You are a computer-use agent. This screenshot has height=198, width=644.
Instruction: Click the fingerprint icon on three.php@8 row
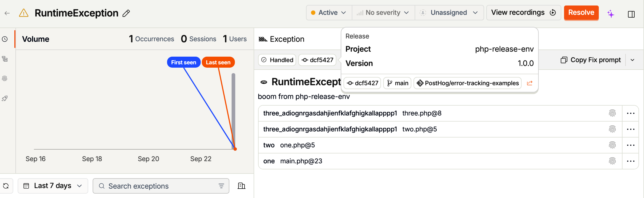[x=612, y=113]
